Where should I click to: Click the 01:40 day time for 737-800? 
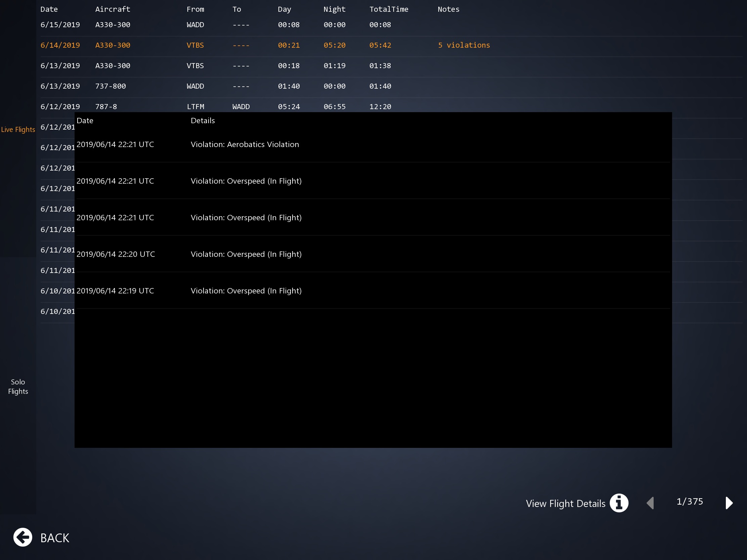coord(289,86)
